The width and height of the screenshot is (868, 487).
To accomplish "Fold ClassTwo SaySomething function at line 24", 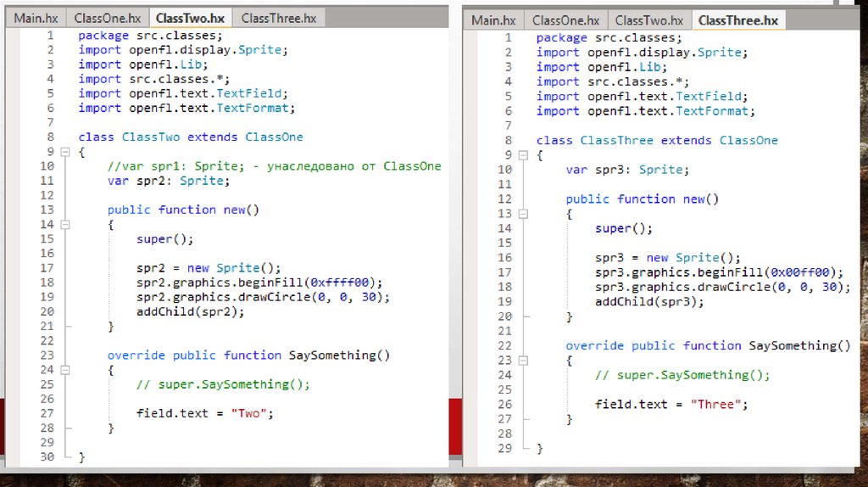I will [64, 371].
